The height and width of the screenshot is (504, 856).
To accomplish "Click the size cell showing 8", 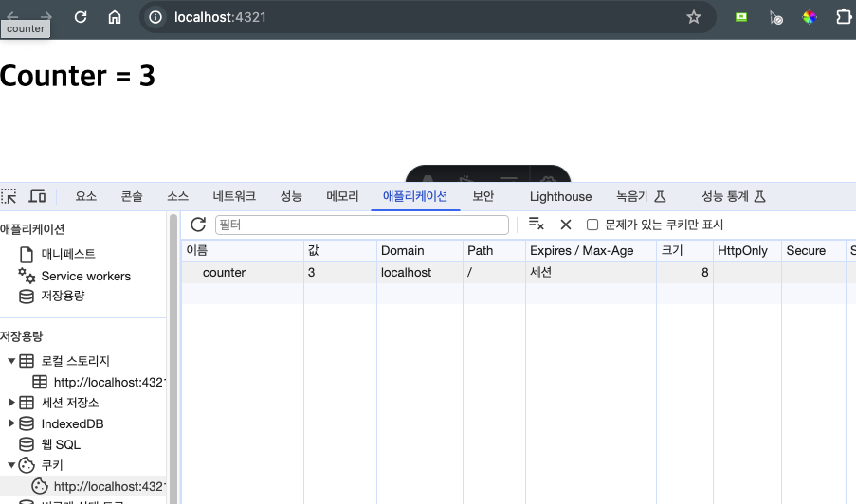I will click(x=684, y=272).
